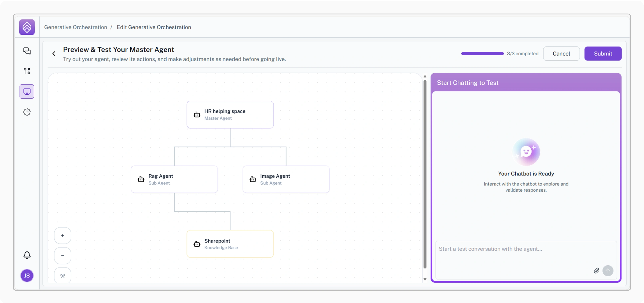Screen dimensions: 644x303
Task: Click the purple app logo icon
Action: 27,27
